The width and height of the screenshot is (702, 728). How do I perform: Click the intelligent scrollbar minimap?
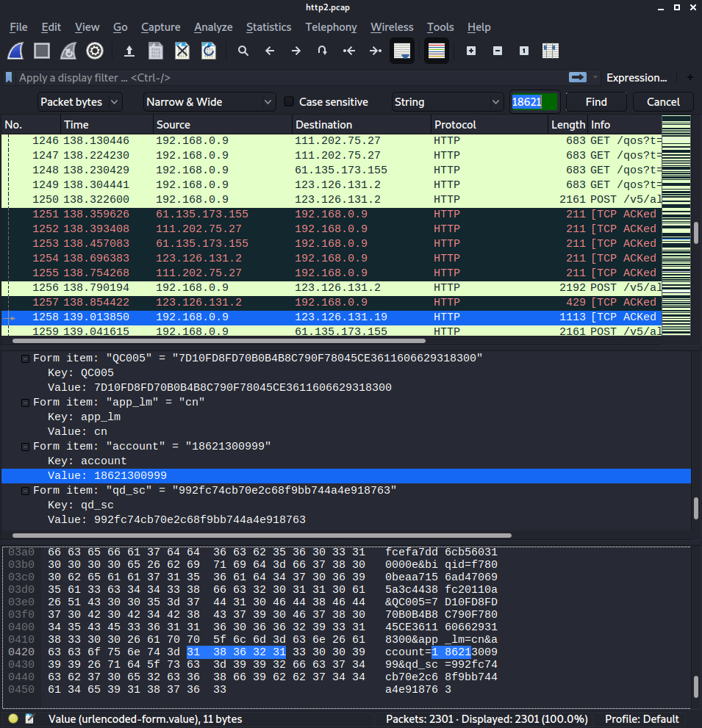tap(676, 225)
